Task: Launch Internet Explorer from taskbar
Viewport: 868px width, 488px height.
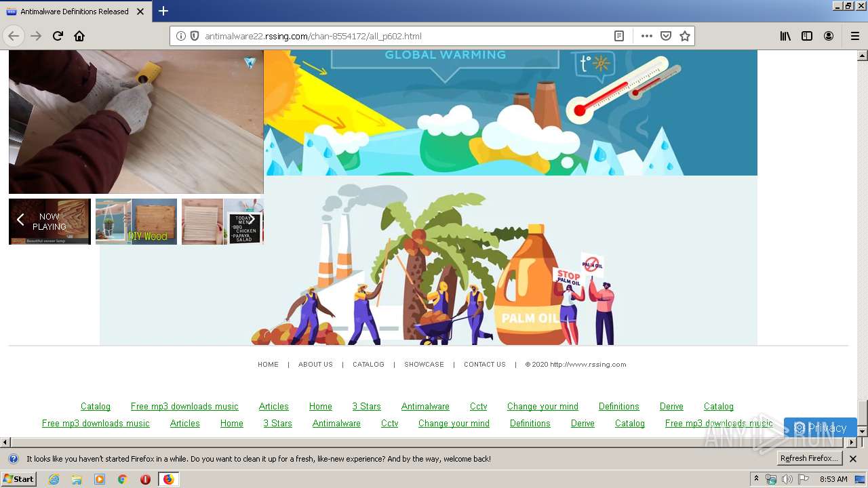Action: point(54,479)
